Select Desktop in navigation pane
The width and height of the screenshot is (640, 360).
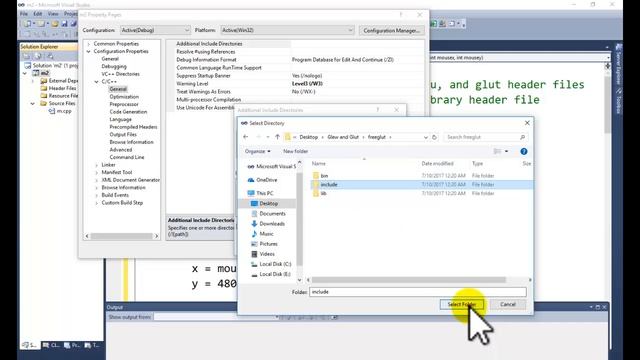[269, 203]
